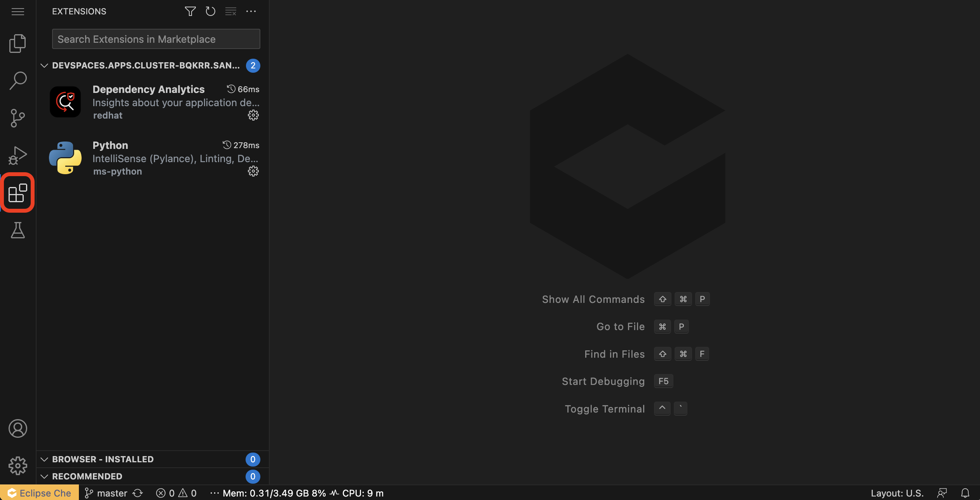Screen dimensions: 980x500
Task: Open the Testing flask view
Action: [x=18, y=230]
